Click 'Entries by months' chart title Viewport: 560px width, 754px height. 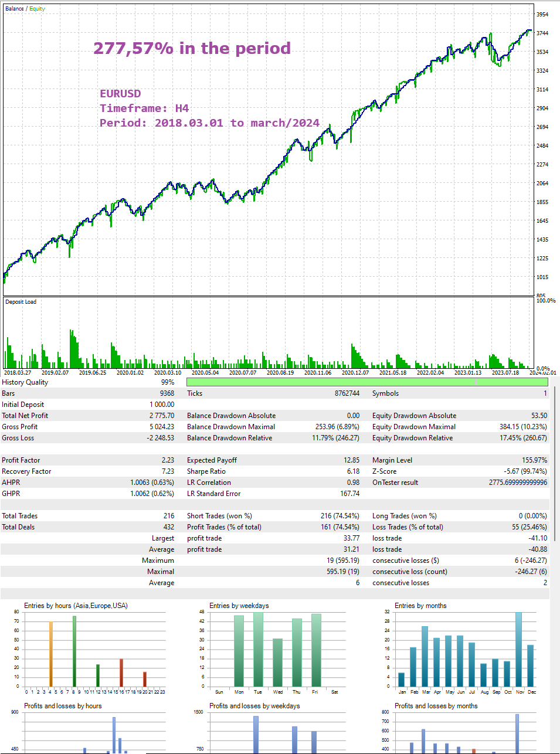coord(420,606)
